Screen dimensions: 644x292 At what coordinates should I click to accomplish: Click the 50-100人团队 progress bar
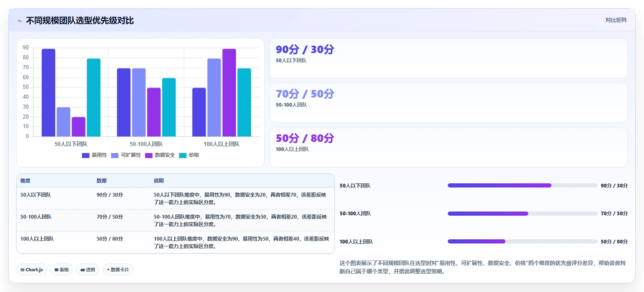[x=522, y=214]
